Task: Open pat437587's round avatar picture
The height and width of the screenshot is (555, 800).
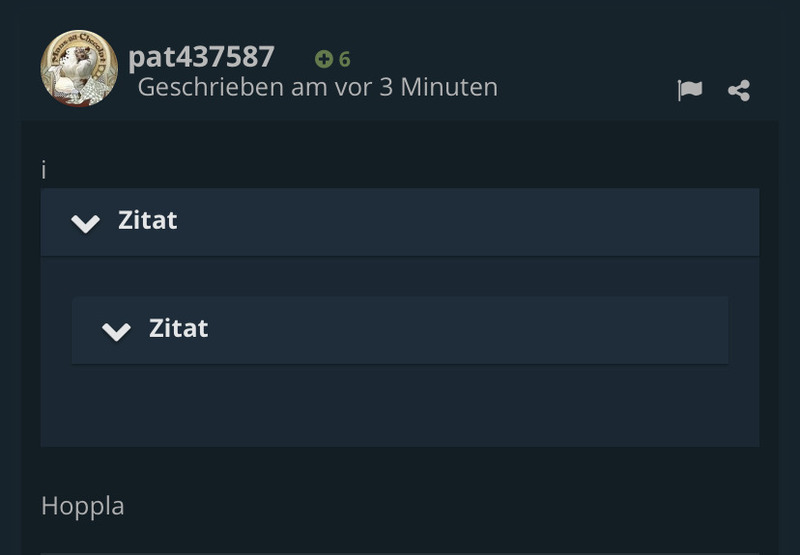Action: click(79, 68)
